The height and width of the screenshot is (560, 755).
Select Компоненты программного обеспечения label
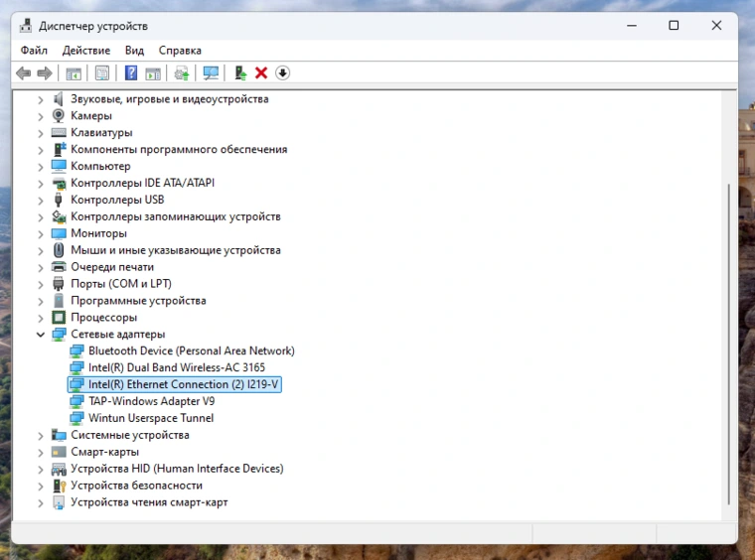pyautogui.click(x=179, y=149)
